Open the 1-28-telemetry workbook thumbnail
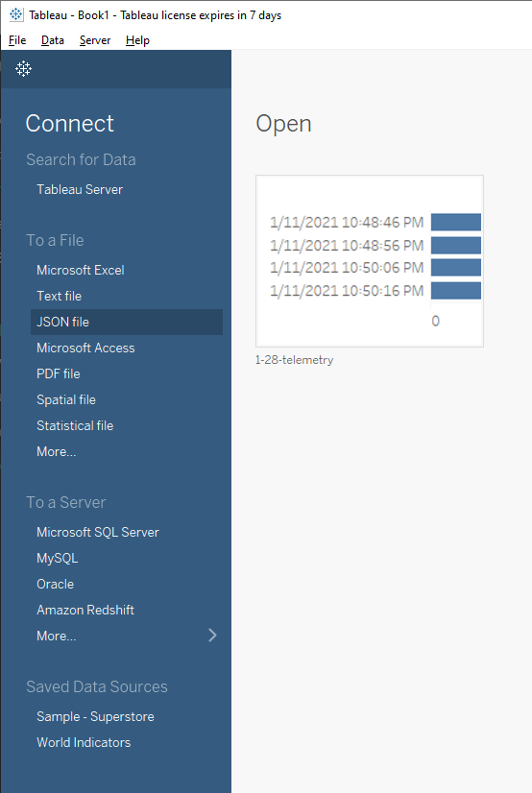Screen dimensions: 532x793 tap(370, 261)
